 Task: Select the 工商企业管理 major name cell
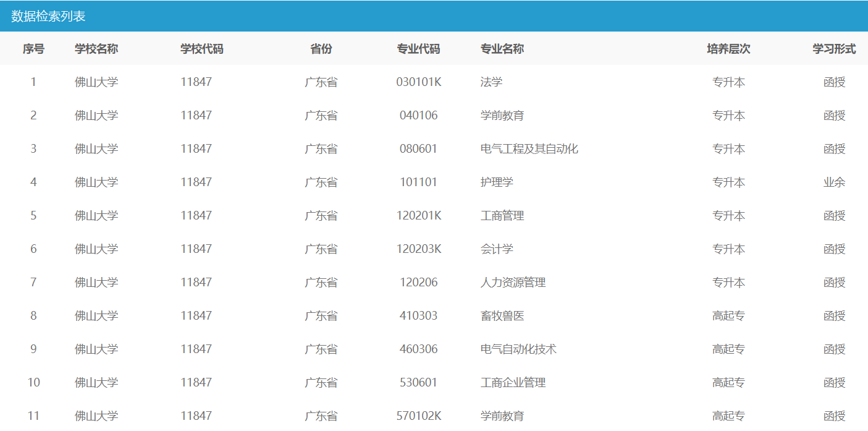(x=513, y=383)
